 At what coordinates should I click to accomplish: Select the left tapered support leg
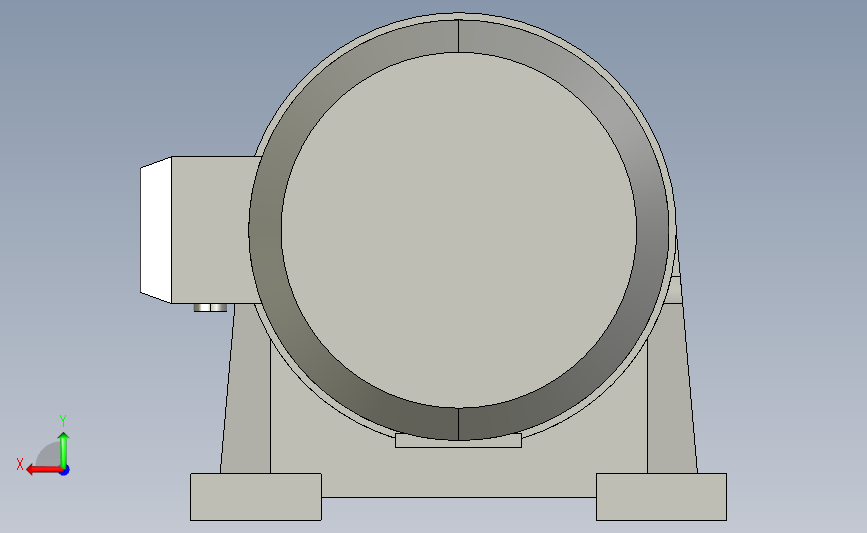point(247,404)
